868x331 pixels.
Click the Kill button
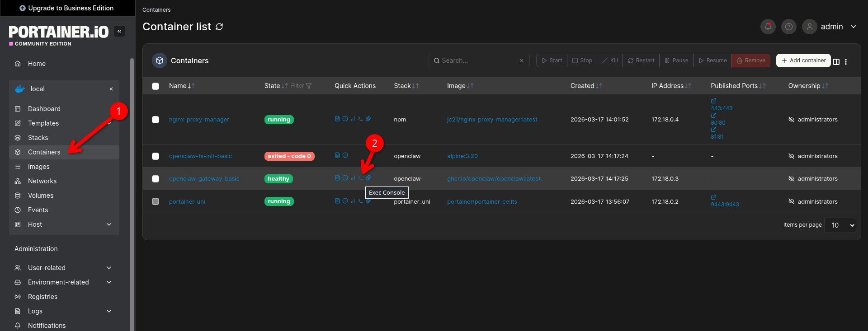click(x=610, y=61)
